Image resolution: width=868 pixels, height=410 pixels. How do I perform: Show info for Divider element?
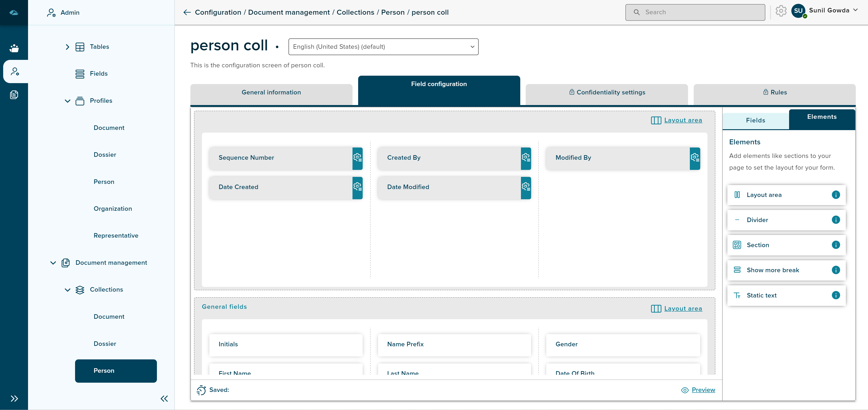[836, 220]
